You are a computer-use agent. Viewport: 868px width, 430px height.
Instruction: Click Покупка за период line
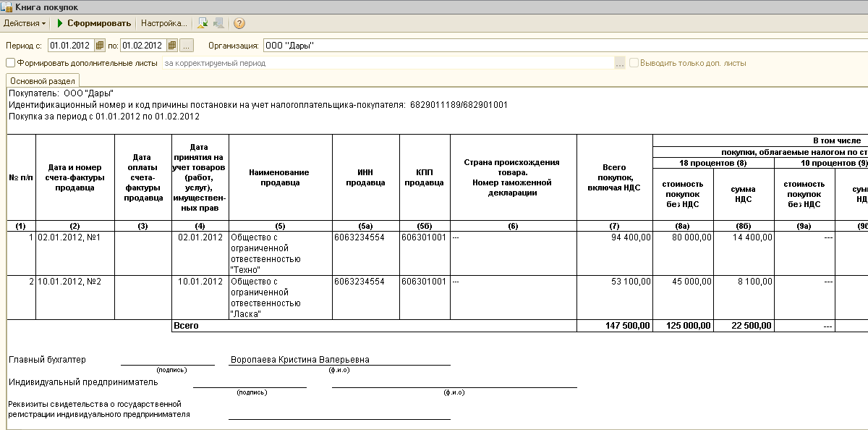(104, 116)
